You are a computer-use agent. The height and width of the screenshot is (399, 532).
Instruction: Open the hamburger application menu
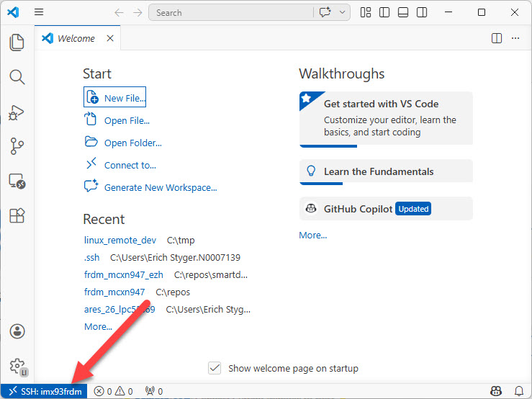(x=39, y=12)
